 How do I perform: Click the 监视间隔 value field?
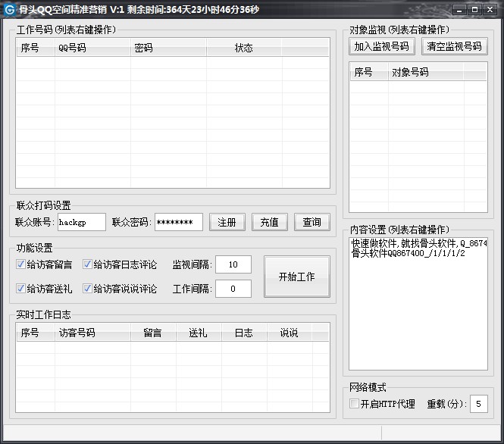tap(233, 264)
